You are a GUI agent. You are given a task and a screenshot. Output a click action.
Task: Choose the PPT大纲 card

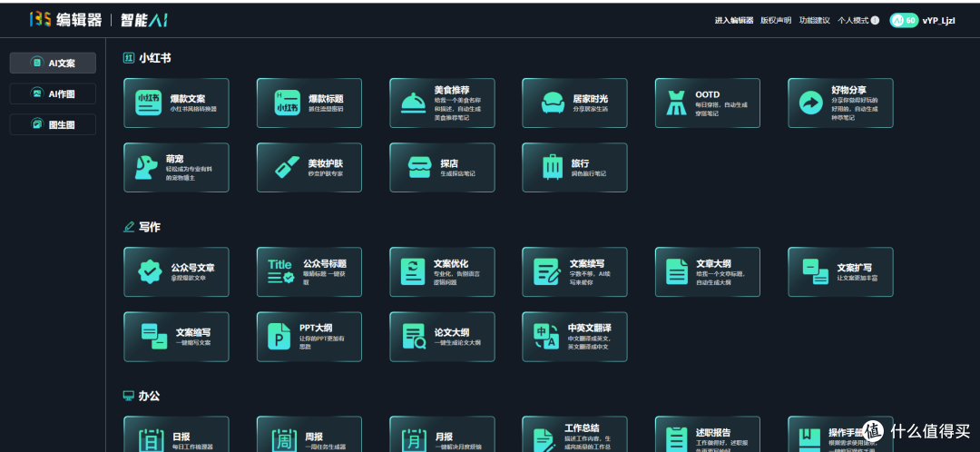click(309, 337)
